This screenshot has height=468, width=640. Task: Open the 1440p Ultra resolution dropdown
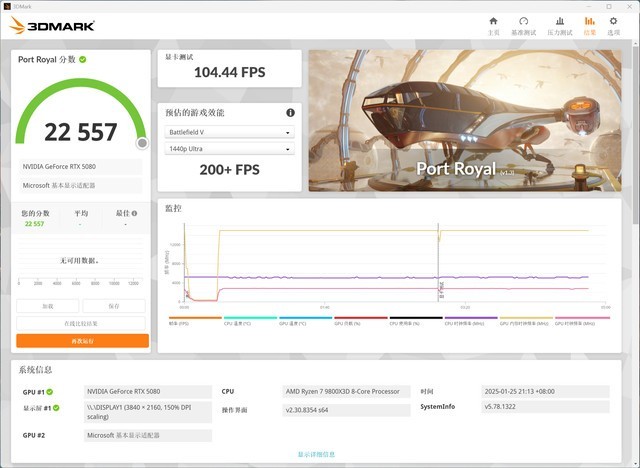(229, 149)
